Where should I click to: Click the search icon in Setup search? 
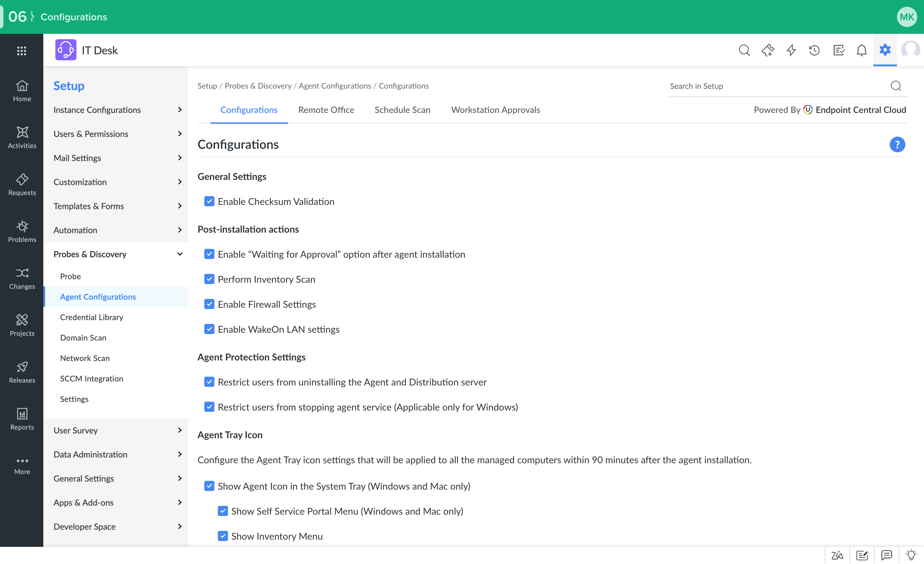[896, 86]
